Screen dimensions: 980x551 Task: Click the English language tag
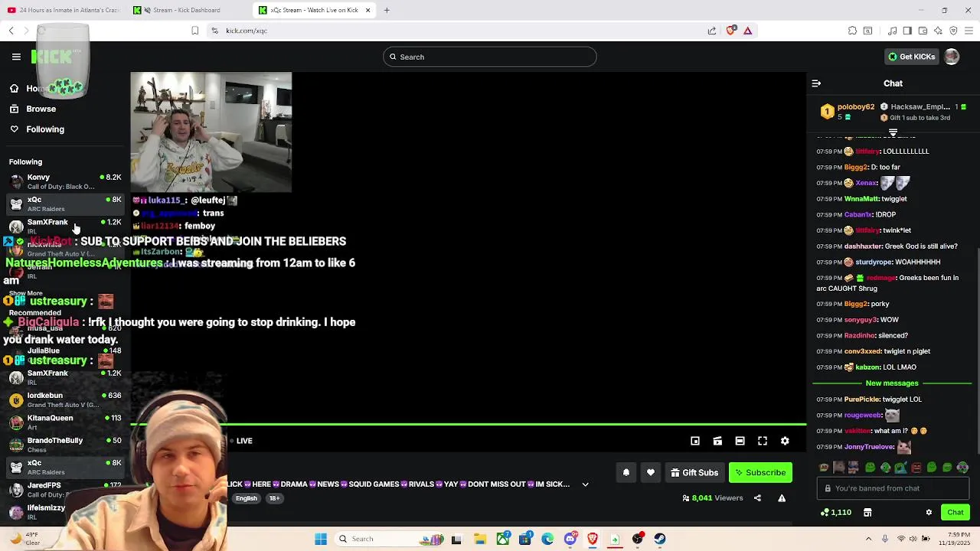coord(246,498)
